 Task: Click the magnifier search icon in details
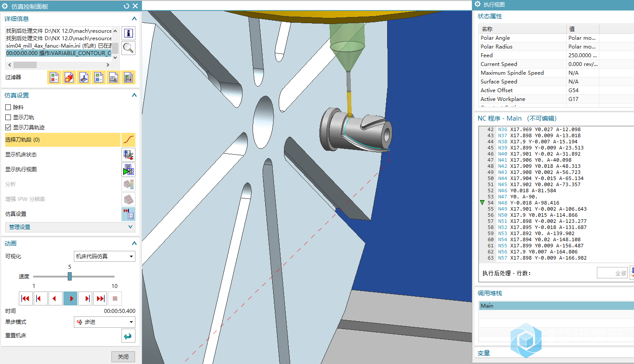[128, 48]
